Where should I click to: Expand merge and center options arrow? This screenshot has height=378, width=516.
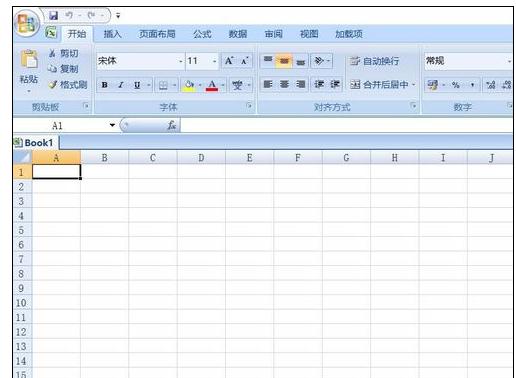pos(414,85)
